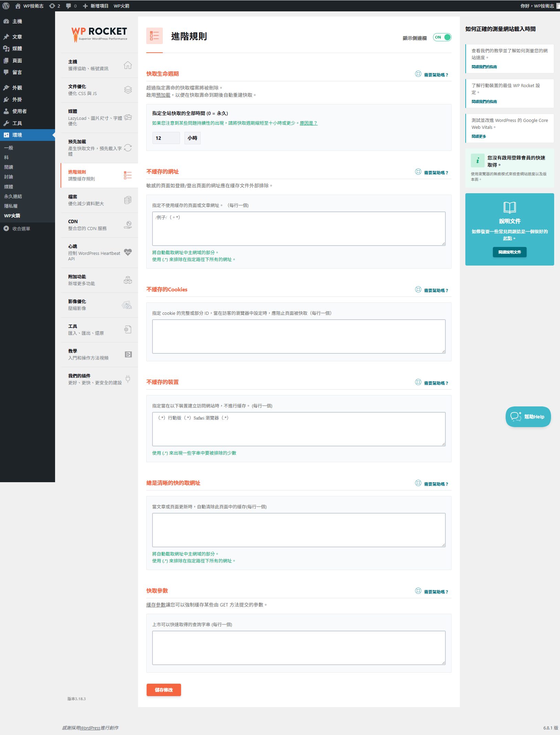
Task: Click the 進階規則 page header icon
Action: 154,36
